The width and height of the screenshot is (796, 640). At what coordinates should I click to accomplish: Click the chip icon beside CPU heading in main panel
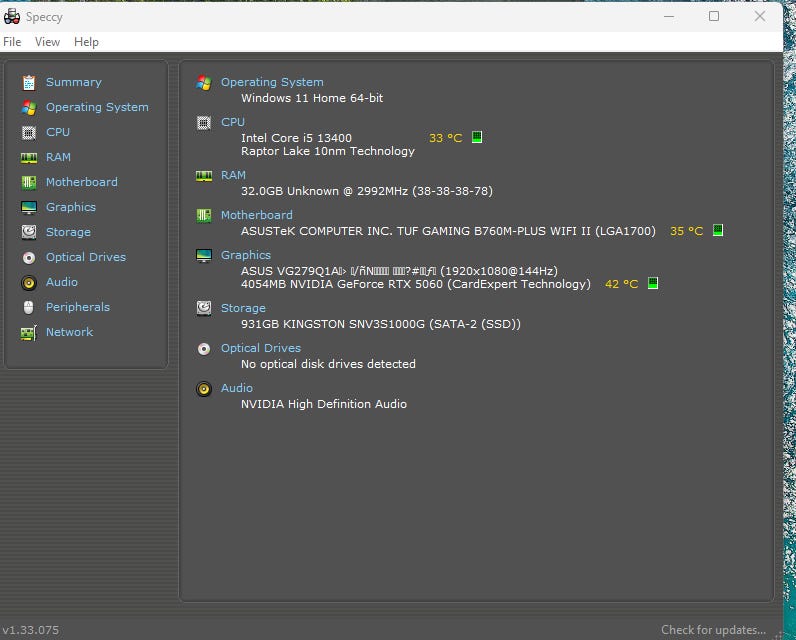(x=204, y=123)
